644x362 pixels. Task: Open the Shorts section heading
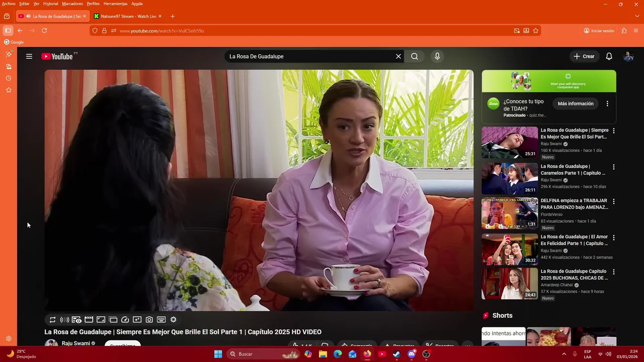click(502, 316)
